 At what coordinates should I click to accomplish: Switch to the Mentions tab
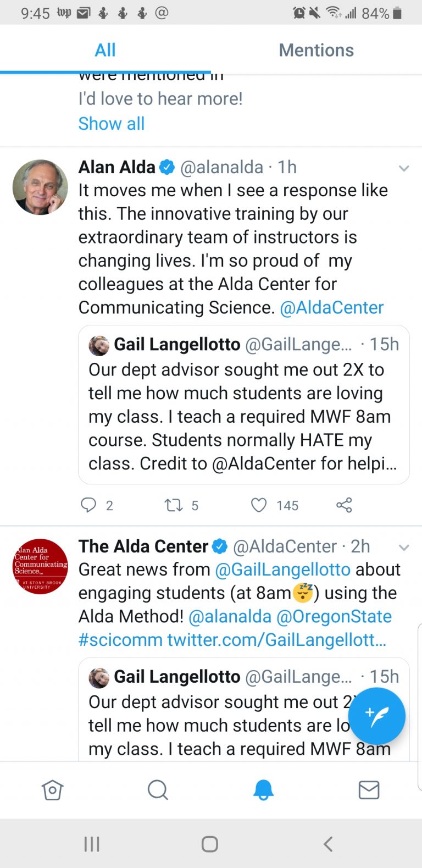point(316,50)
